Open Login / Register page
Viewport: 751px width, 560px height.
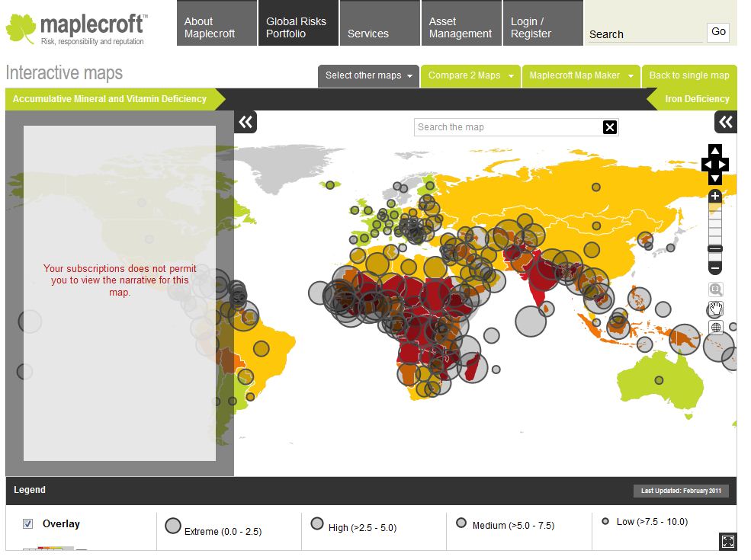[543, 23]
